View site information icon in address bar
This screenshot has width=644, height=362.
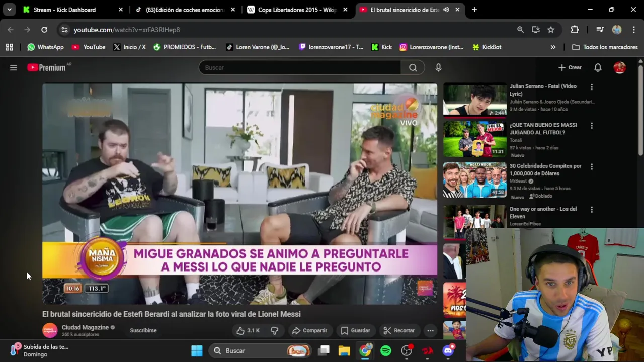64,30
